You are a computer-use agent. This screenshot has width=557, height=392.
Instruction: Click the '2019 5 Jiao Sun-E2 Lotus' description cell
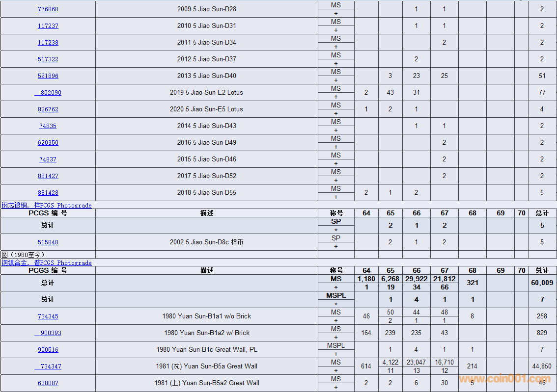click(206, 93)
